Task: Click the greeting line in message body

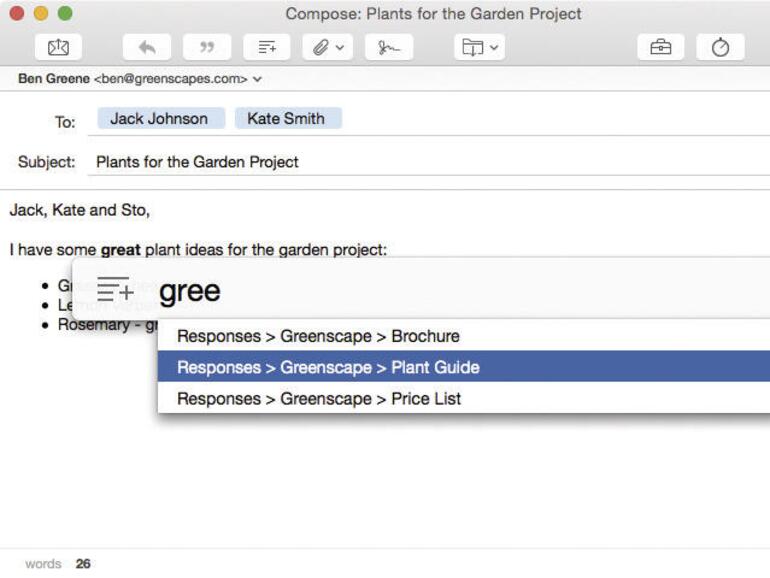Action: point(80,210)
